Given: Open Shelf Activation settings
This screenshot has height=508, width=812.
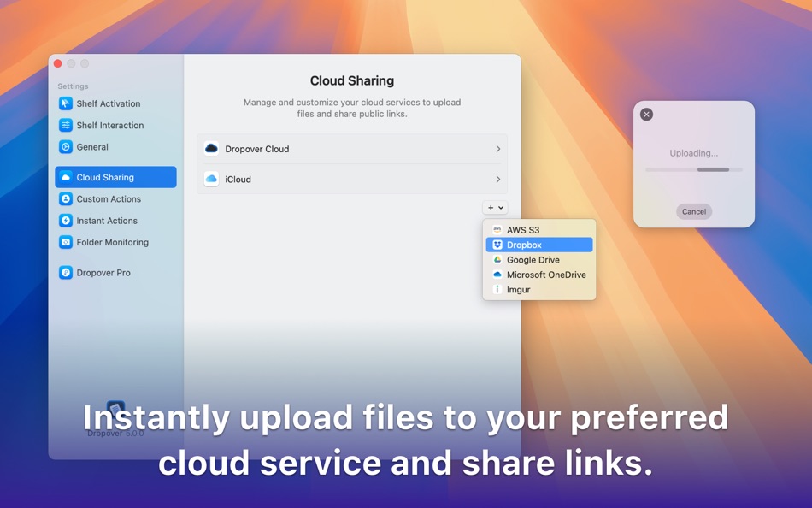Looking at the screenshot, I should click(x=115, y=103).
